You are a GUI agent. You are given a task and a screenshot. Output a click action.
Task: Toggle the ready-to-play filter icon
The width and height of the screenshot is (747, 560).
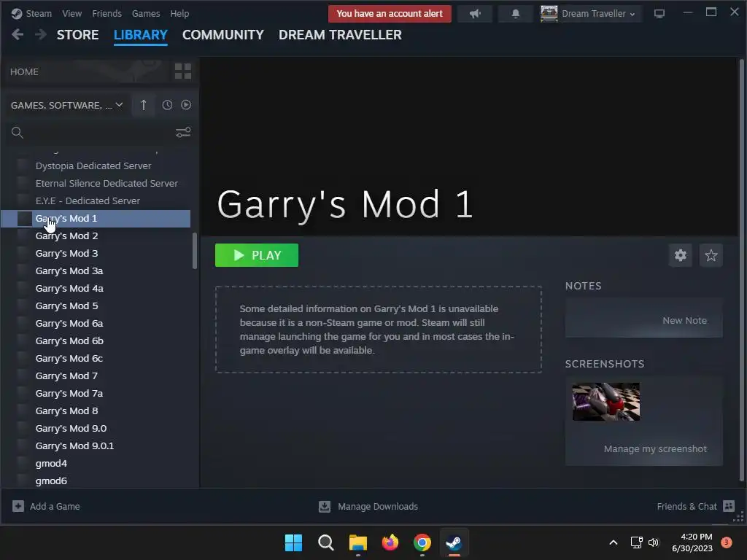[186, 105]
